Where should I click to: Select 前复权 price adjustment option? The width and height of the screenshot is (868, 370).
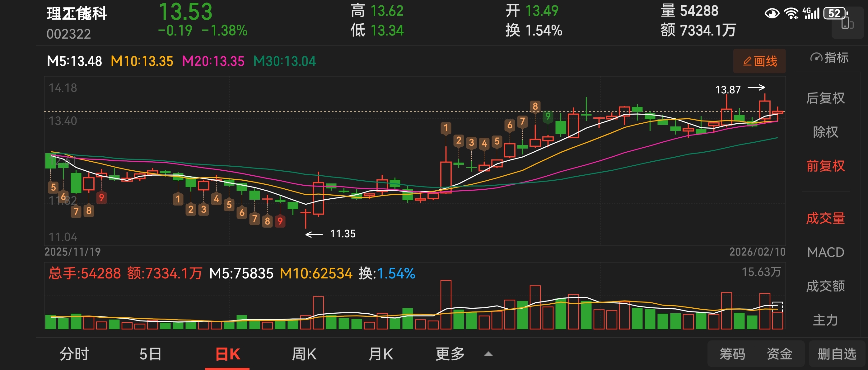click(825, 166)
